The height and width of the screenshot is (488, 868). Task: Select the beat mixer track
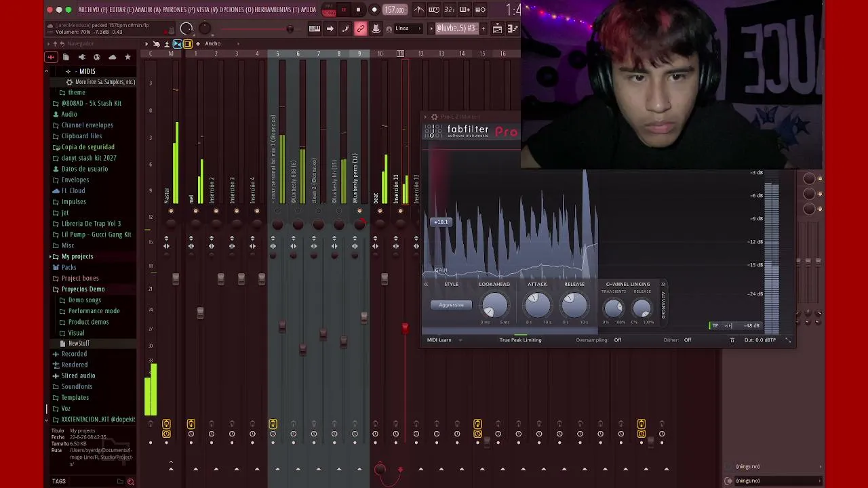point(376,198)
